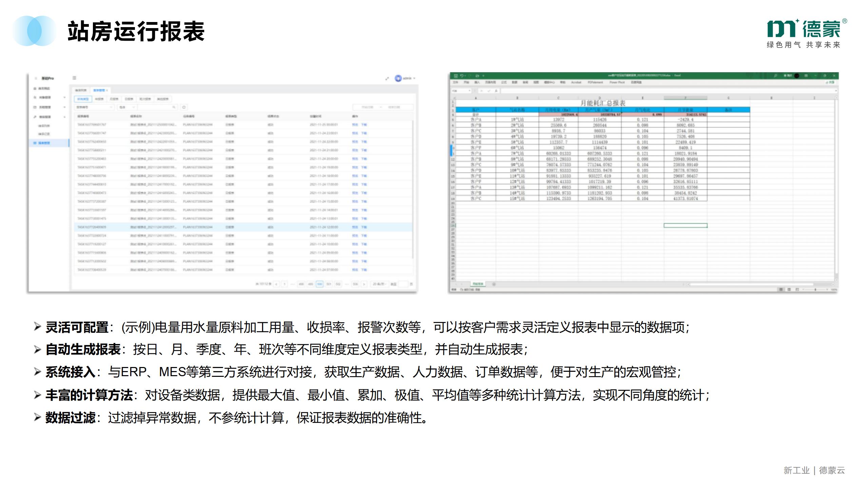Screen dimensions: 868x488
Task: Open the Power Pivot ribbon tab
Action: pyautogui.click(x=617, y=82)
